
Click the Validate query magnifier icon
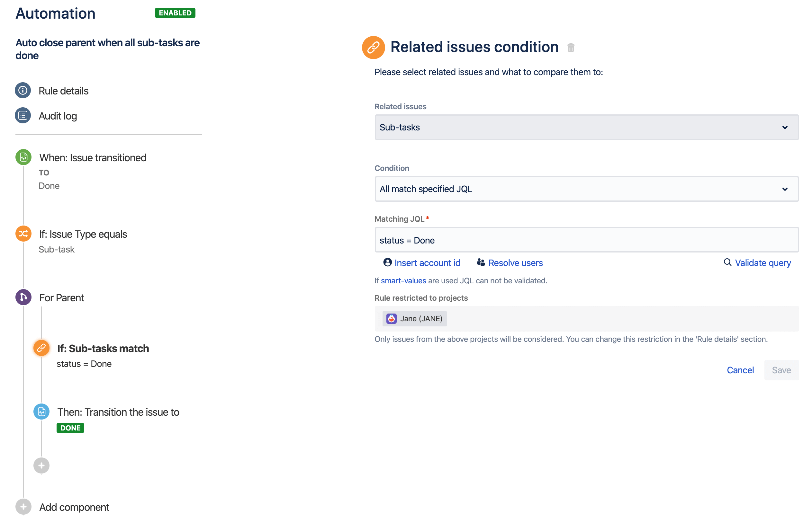[727, 262]
